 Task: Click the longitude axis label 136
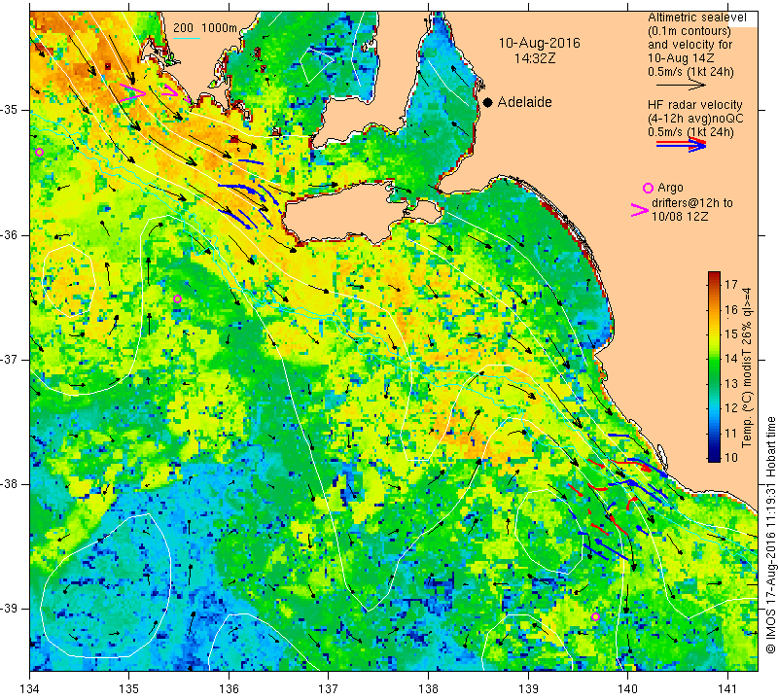pos(229,689)
